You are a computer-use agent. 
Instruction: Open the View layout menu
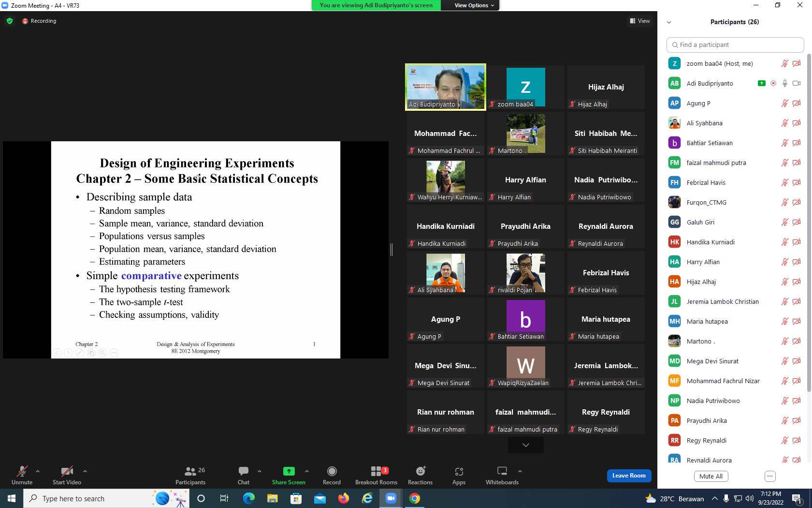640,21
